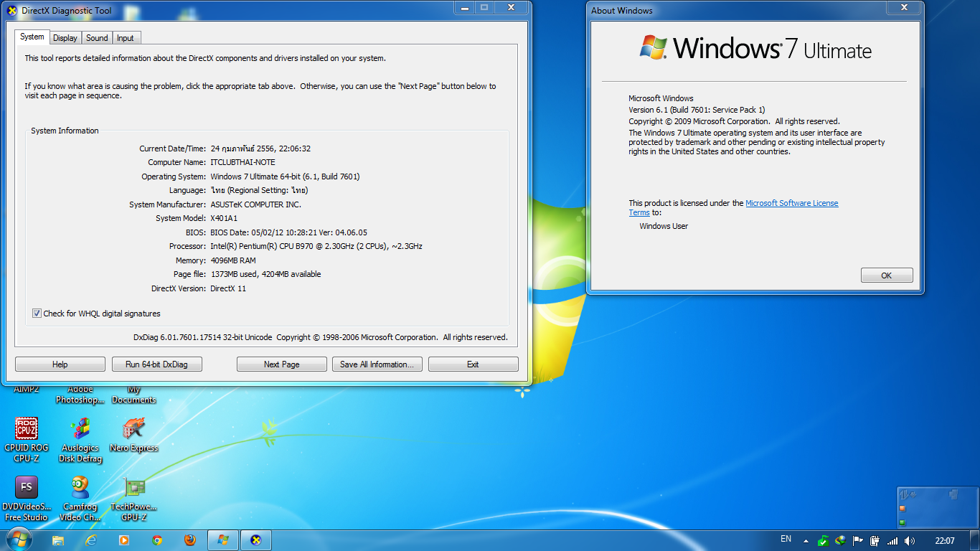Click the Show desktop strip beside the clock
The image size is (980, 551).
click(x=975, y=540)
